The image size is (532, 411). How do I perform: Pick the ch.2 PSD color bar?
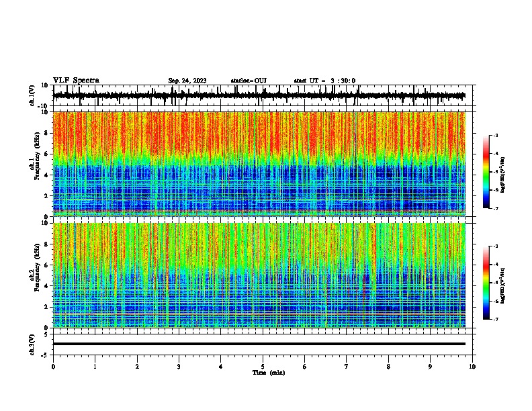pos(486,283)
